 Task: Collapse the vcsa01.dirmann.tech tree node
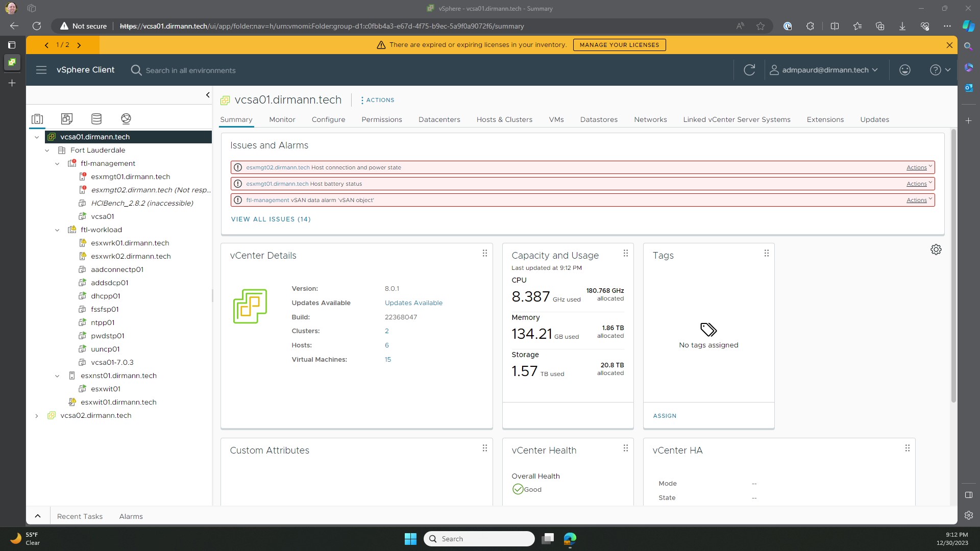click(x=37, y=137)
